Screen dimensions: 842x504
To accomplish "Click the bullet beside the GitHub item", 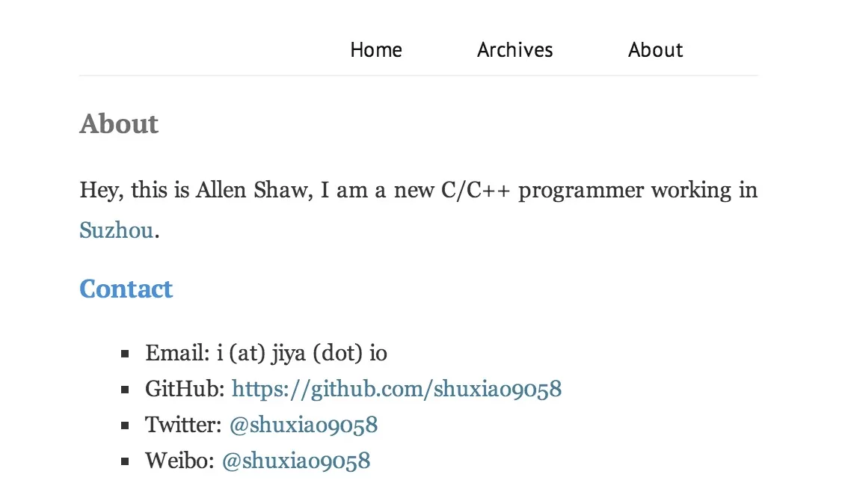I will click(x=125, y=389).
